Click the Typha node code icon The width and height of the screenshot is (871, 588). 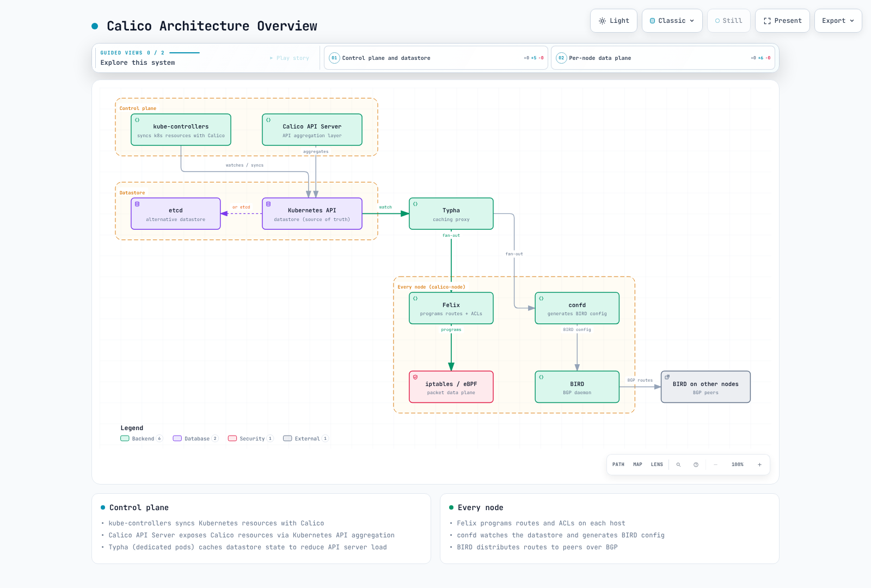pyautogui.click(x=415, y=204)
